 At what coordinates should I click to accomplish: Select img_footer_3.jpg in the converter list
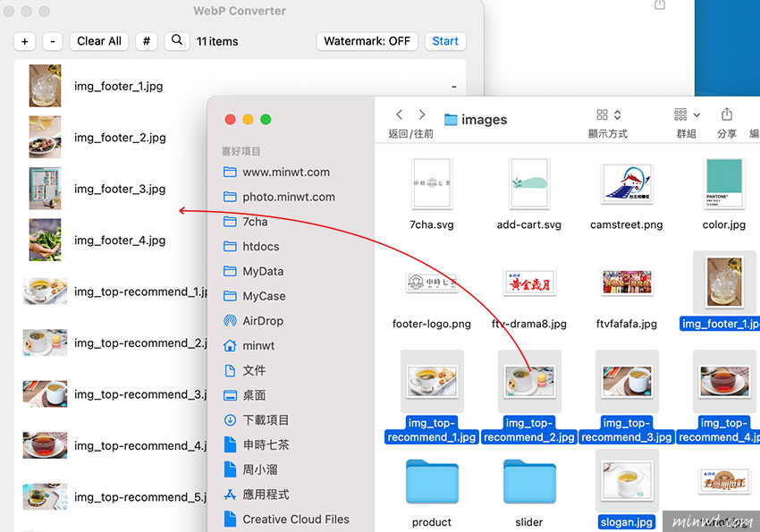(120, 189)
